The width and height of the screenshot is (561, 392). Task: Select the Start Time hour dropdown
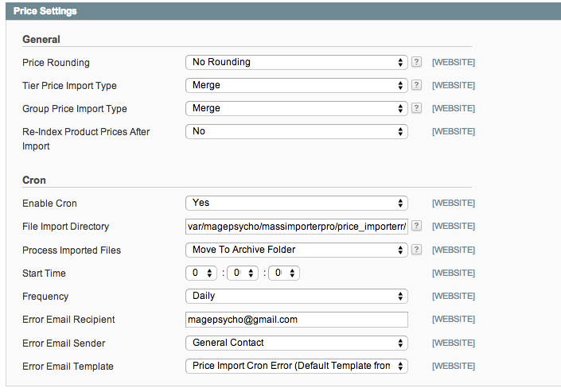201,273
